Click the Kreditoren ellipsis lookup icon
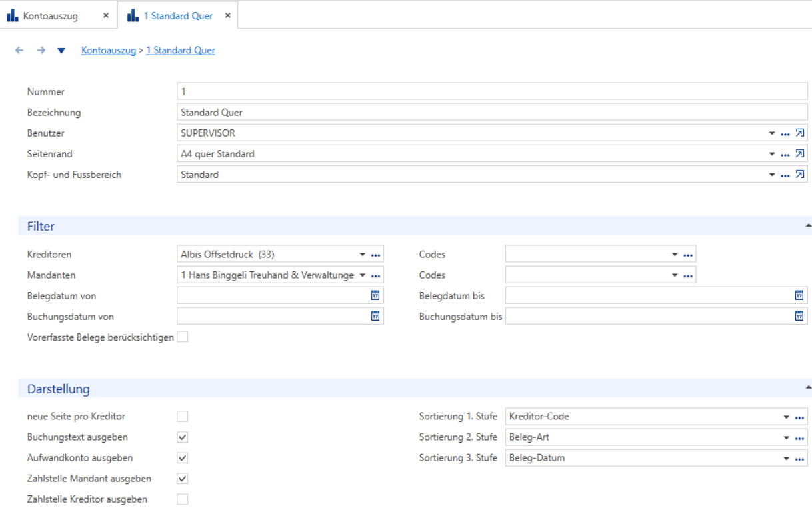 [375, 255]
